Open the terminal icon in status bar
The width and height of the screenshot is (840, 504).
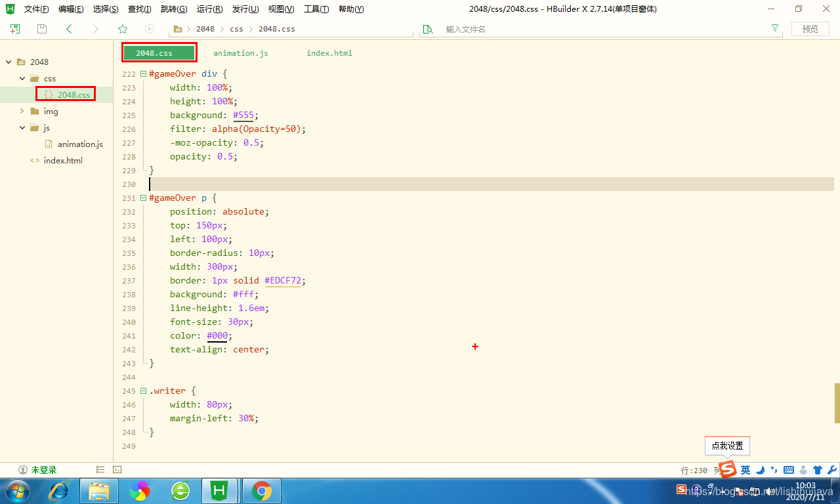117,470
